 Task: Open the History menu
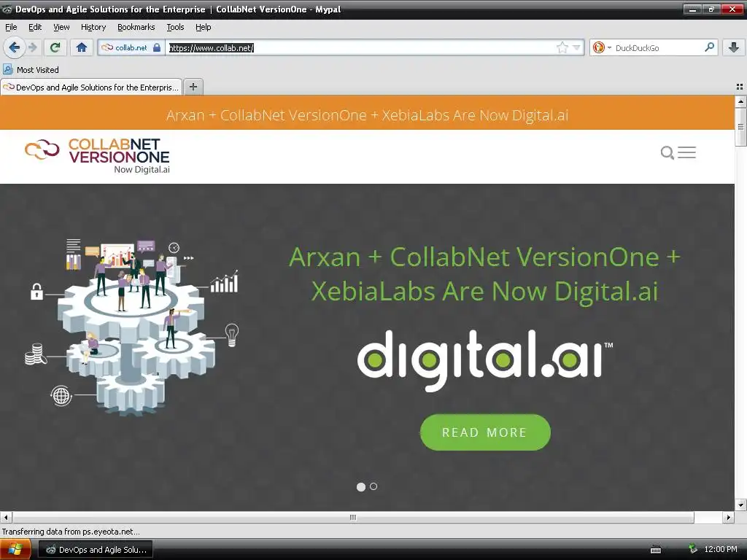pyautogui.click(x=93, y=27)
